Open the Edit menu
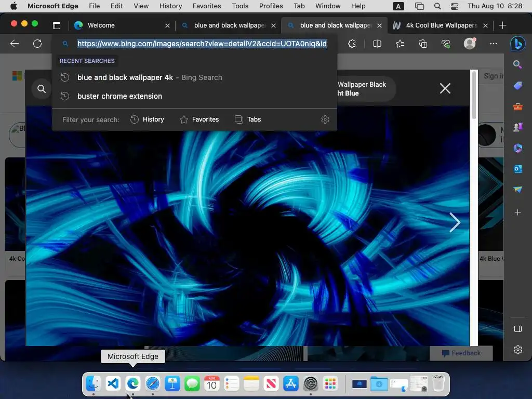The width and height of the screenshot is (532, 399). (x=116, y=6)
